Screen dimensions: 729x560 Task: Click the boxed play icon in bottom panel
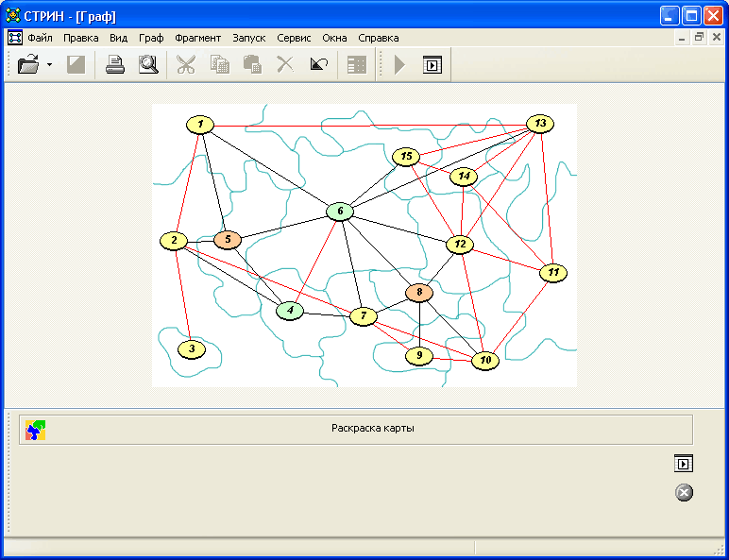click(x=684, y=464)
